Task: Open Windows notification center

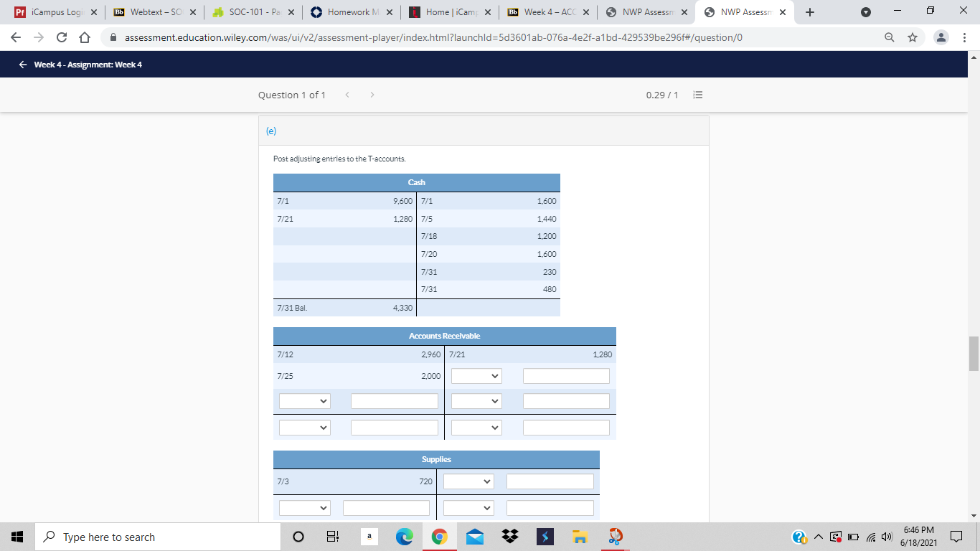Action: [957, 537]
